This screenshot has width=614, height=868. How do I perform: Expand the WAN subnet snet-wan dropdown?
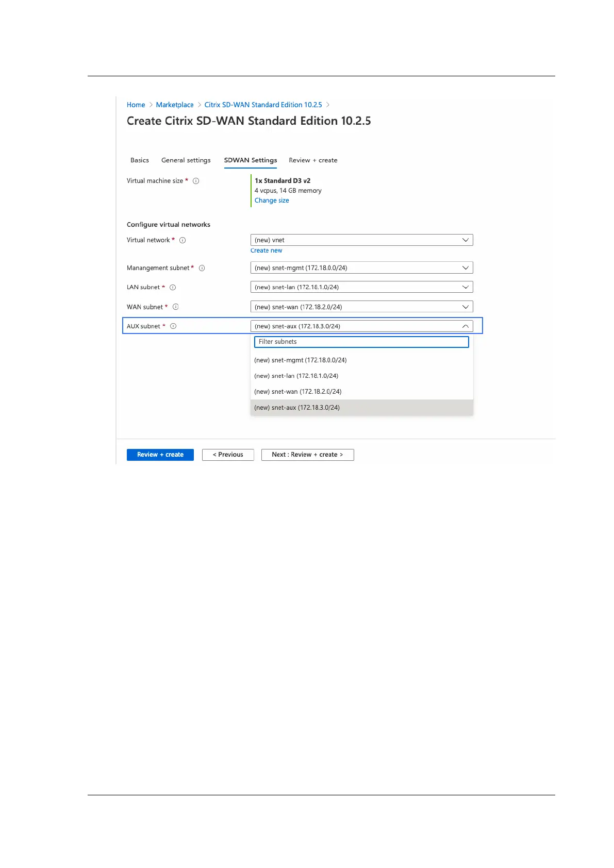361,307
